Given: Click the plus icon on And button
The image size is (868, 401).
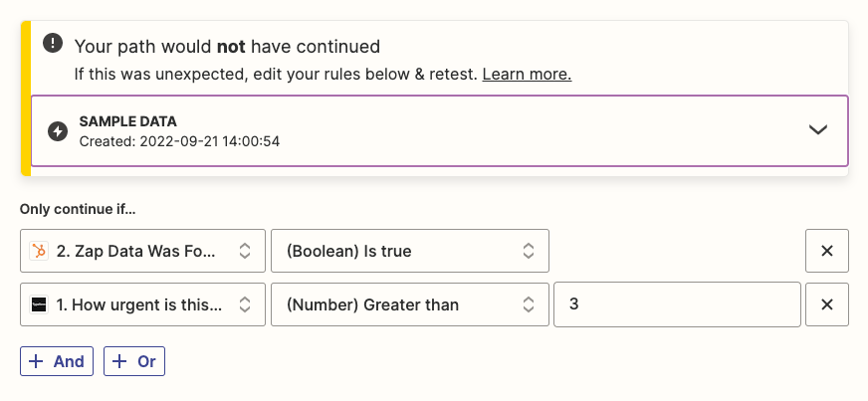Looking at the screenshot, I should [37, 361].
